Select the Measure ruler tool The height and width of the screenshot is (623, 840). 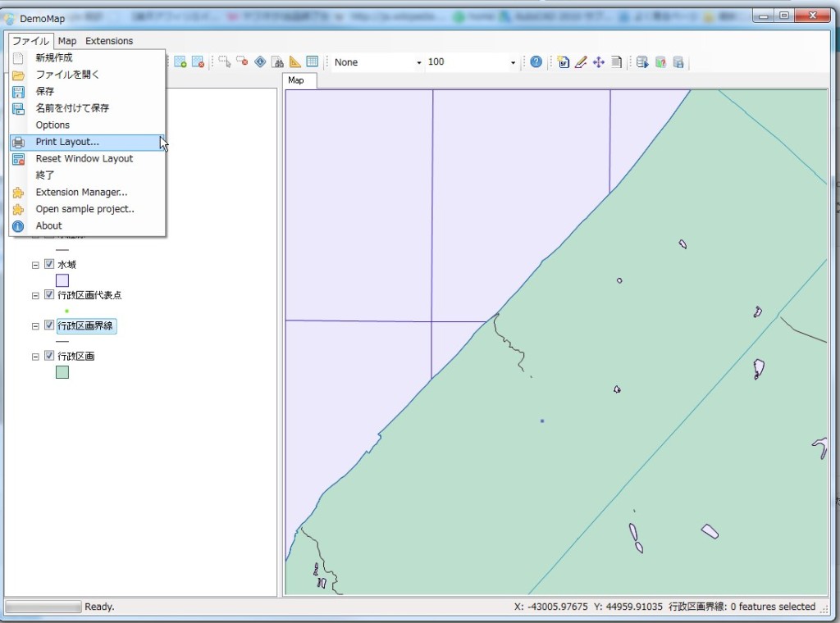click(x=295, y=62)
